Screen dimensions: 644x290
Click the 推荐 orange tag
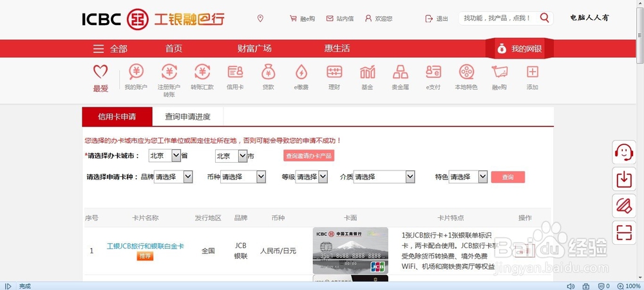(145, 257)
